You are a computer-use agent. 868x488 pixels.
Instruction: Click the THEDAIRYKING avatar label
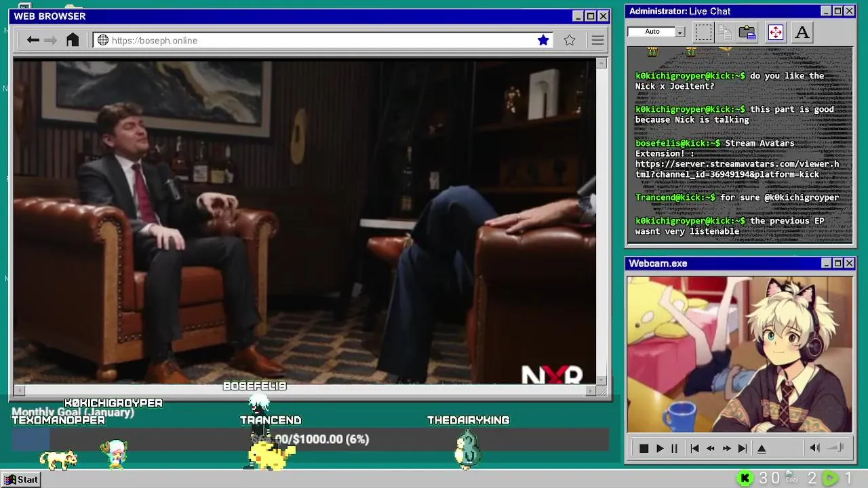pos(468,420)
